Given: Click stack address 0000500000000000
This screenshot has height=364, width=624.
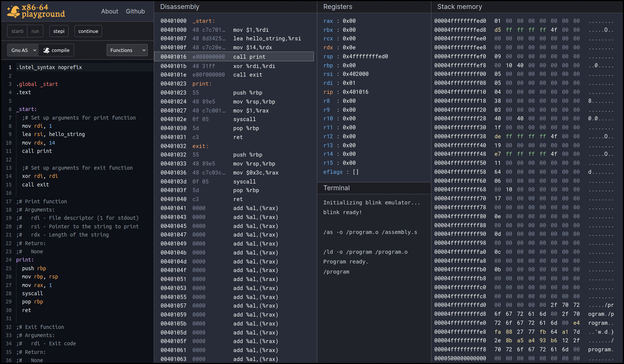Looking at the screenshot, I should click(x=460, y=358).
